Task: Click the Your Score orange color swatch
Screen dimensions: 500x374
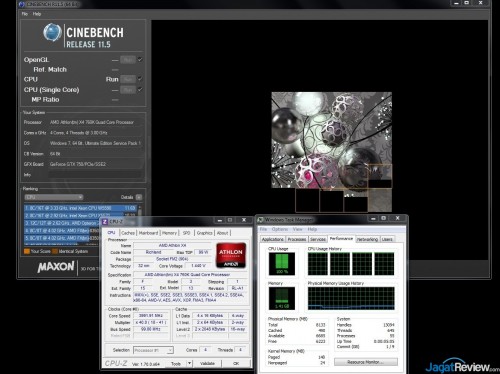Action: click(x=27, y=251)
